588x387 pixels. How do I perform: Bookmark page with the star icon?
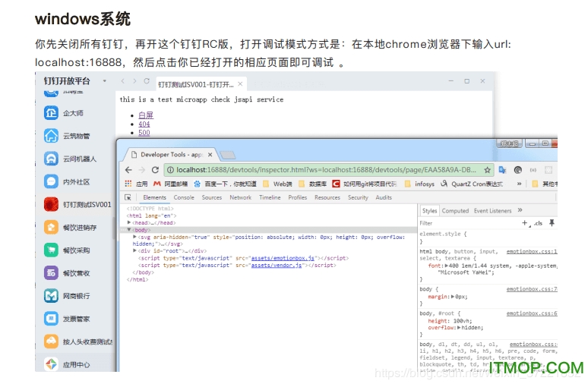point(488,170)
